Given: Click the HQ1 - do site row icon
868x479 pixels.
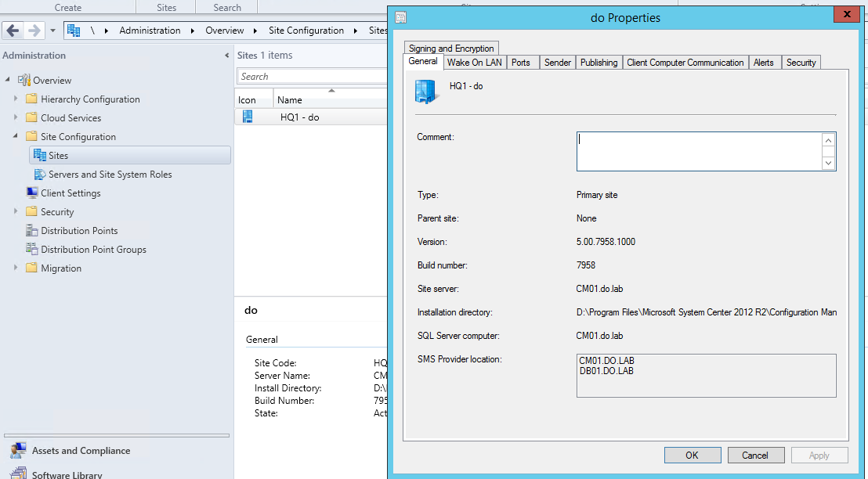Looking at the screenshot, I should [248, 117].
